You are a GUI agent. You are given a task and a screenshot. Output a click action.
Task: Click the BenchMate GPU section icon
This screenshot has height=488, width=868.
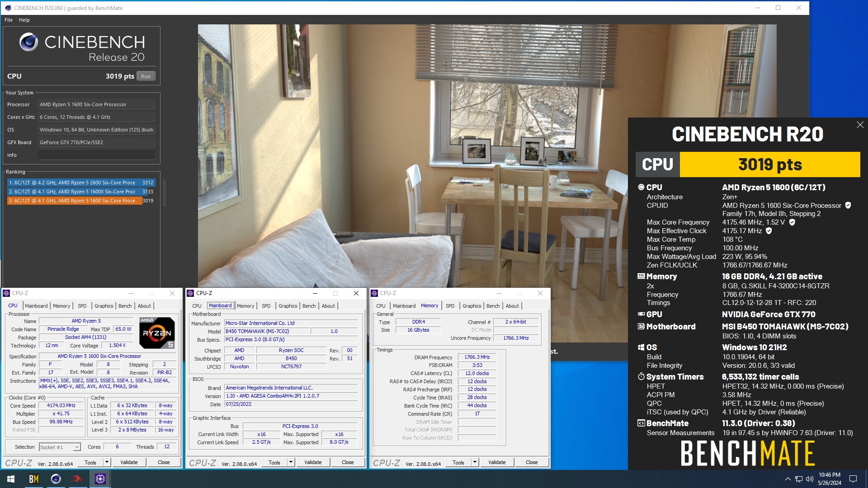tap(641, 314)
